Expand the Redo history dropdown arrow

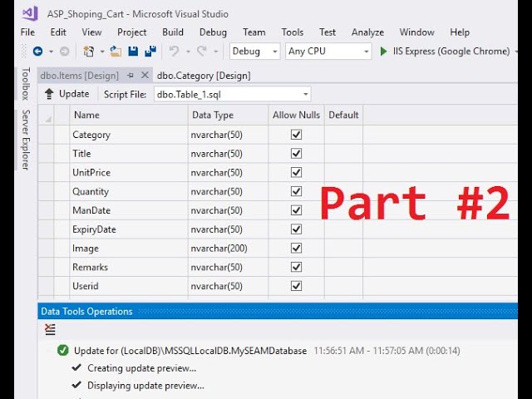[216, 52]
